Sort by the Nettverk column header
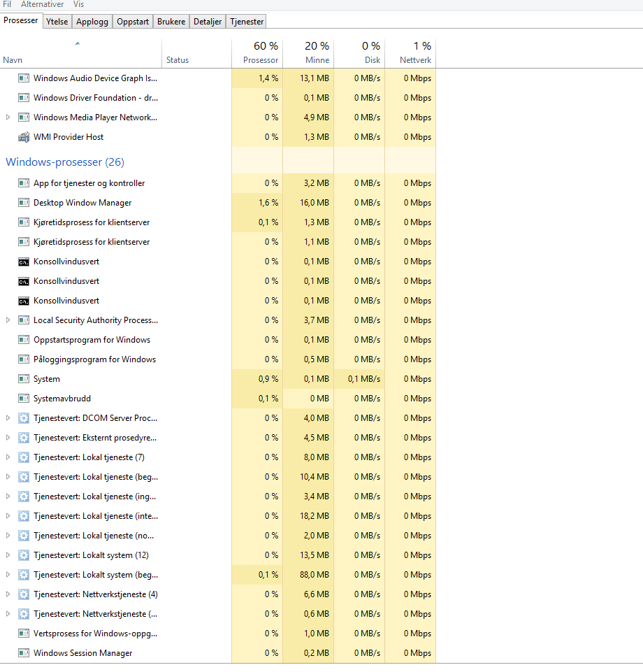Image resolution: width=643 pixels, height=672 pixels. pos(410,54)
